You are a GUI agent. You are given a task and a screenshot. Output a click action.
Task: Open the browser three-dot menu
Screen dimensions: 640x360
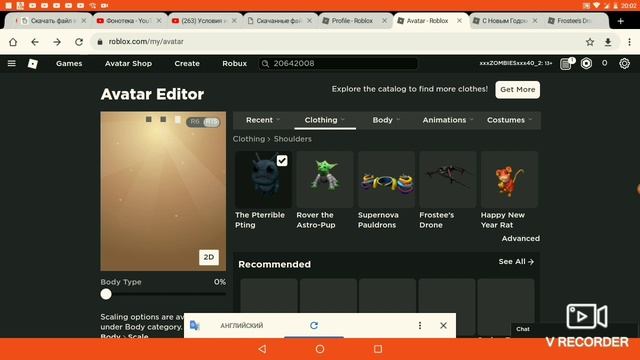(x=629, y=42)
